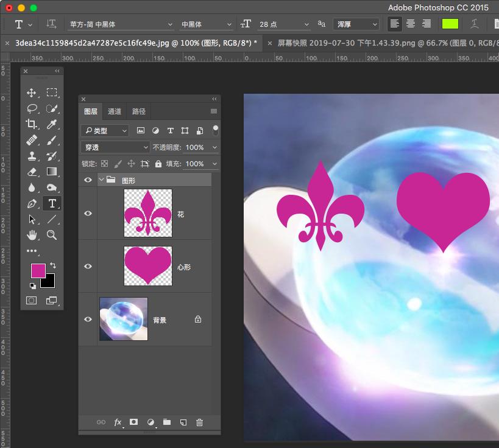The height and width of the screenshot is (448, 499).
Task: Add a layer mask from the bottom bar
Action: click(x=134, y=422)
